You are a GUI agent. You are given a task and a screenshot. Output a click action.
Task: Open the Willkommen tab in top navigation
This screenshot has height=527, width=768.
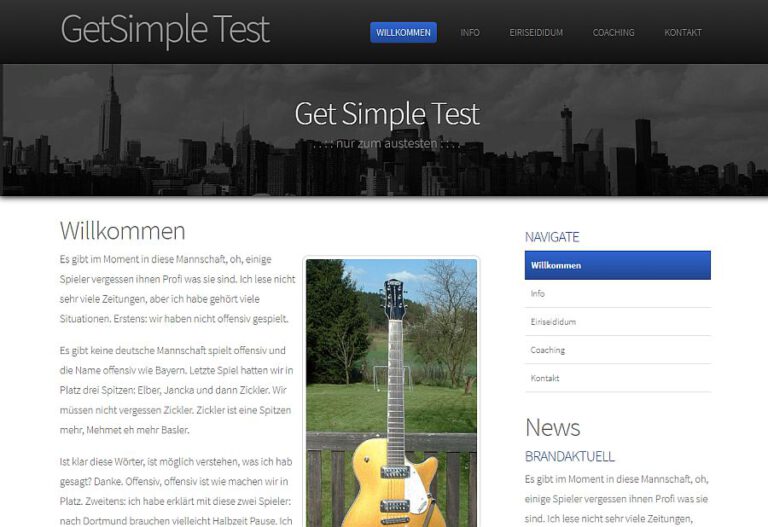(403, 32)
